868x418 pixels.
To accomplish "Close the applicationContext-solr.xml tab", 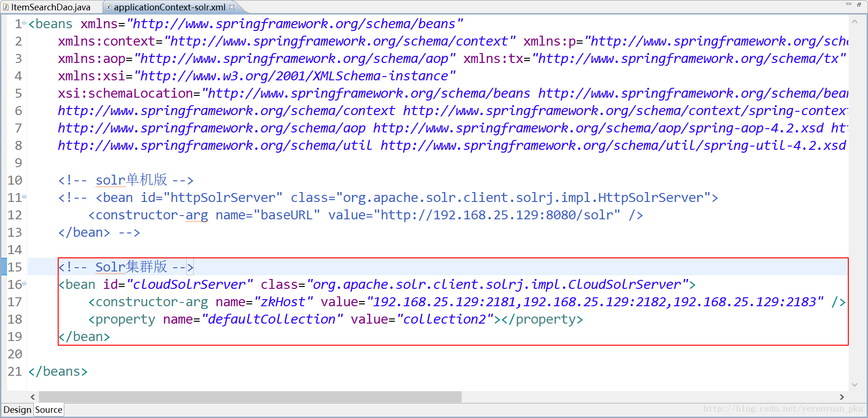I will tap(232, 7).
